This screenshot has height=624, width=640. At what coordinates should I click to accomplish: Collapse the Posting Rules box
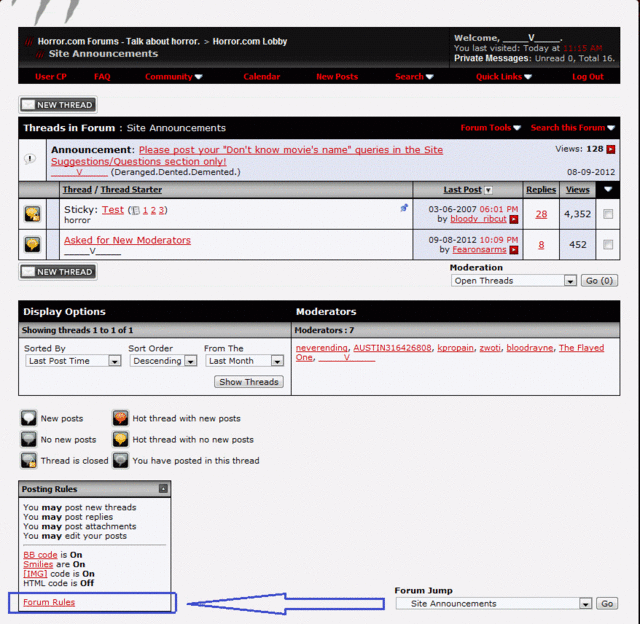click(x=163, y=489)
